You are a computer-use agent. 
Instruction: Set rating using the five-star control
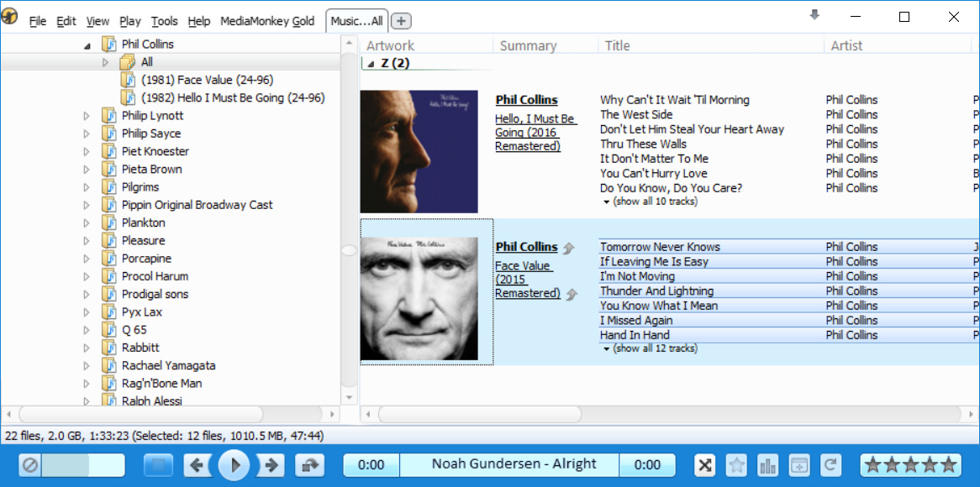coord(910,465)
